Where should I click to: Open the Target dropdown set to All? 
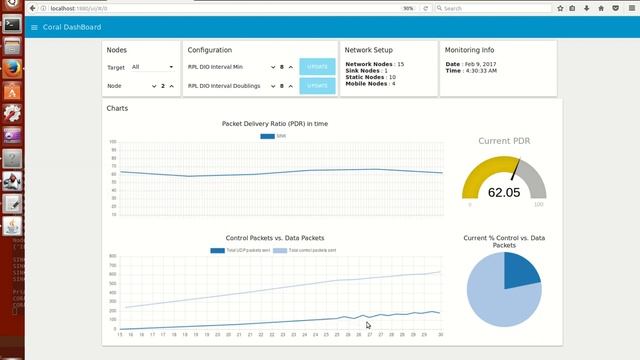pyautogui.click(x=153, y=67)
